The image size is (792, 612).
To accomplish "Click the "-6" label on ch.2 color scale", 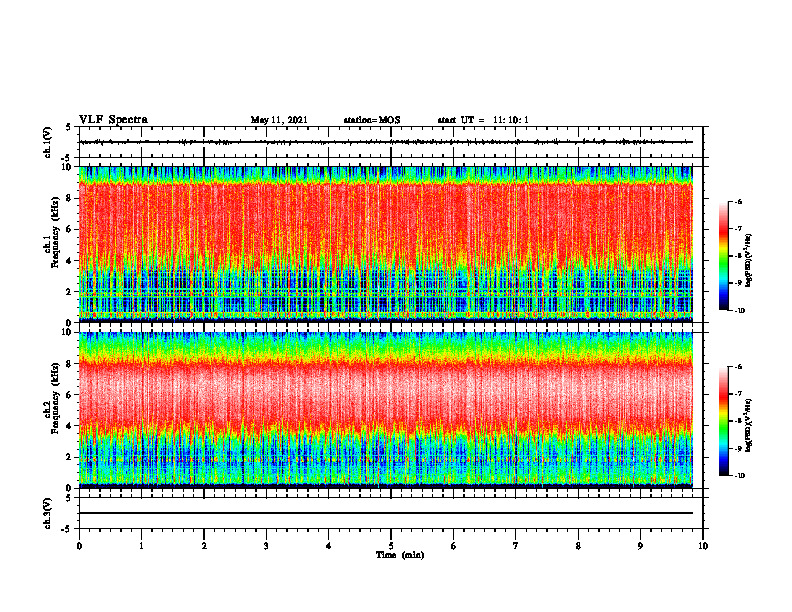I will 738,367.
